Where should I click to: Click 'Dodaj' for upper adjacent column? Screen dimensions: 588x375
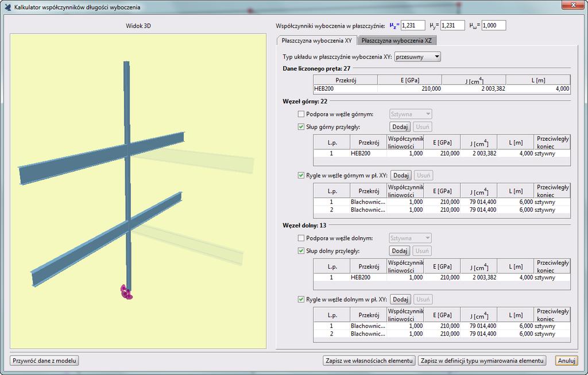click(x=400, y=127)
